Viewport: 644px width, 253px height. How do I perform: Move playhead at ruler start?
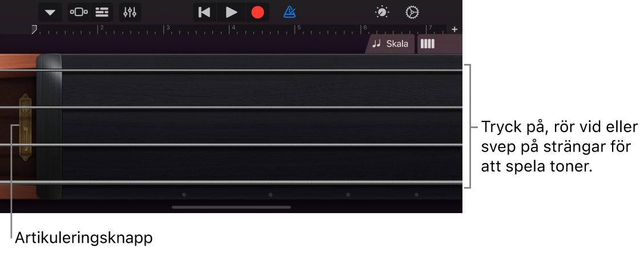(34, 28)
